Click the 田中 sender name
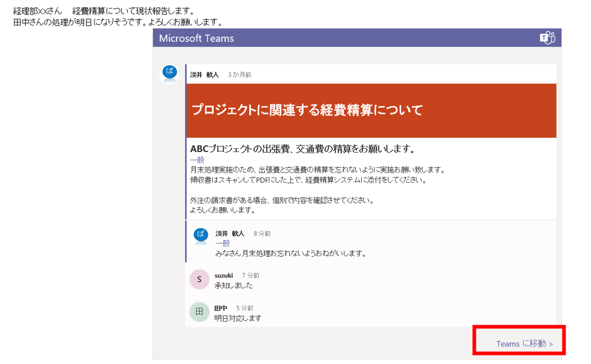591x364 pixels. coord(221,308)
